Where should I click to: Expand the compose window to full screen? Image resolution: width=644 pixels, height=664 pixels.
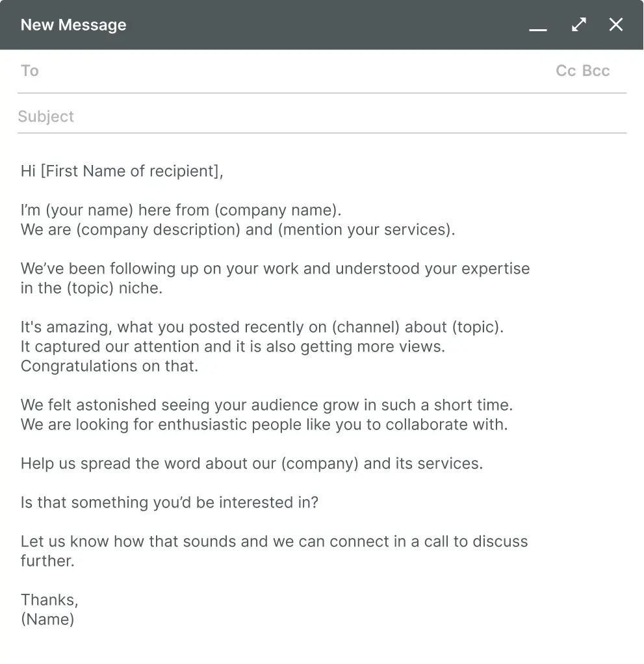point(578,25)
